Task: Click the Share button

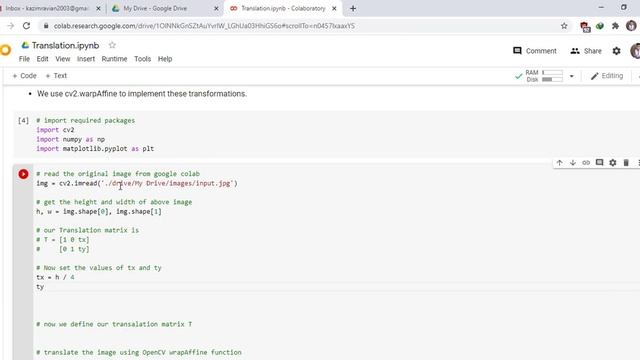Action: click(586, 51)
